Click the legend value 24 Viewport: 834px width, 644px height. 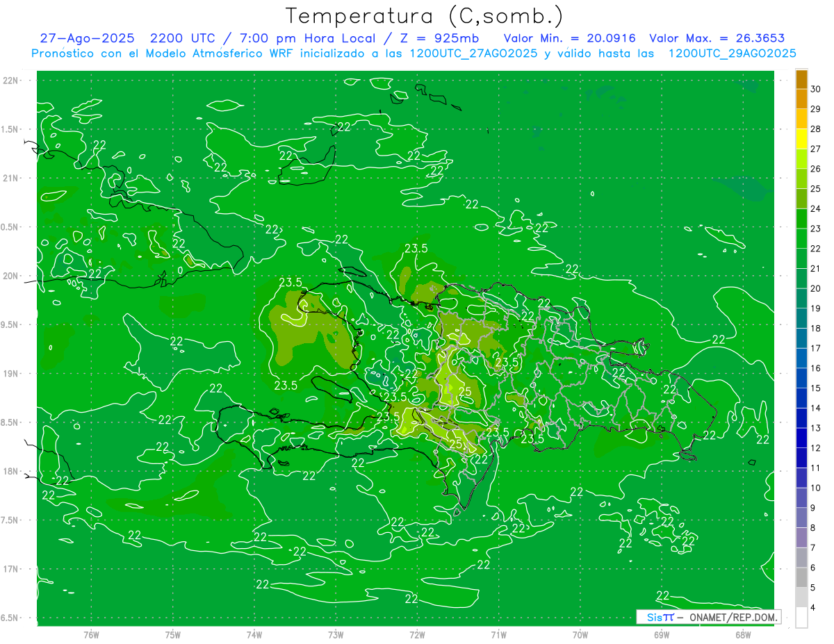click(x=816, y=208)
